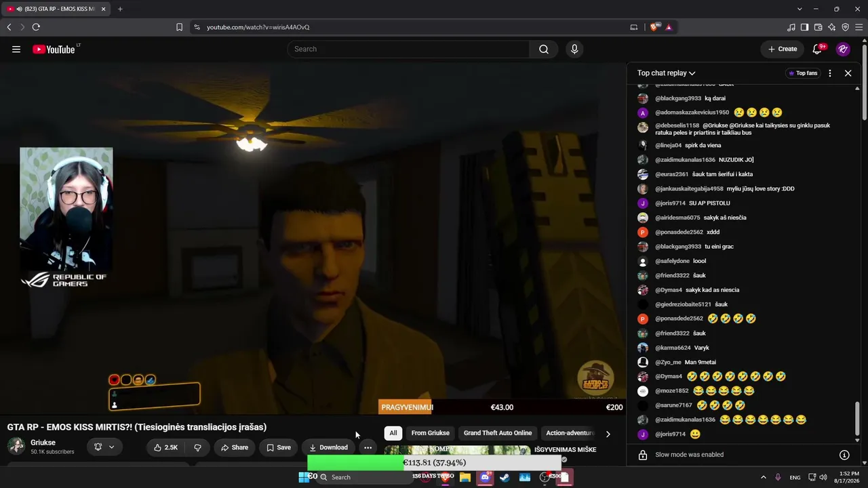Show more category chips with the arrow
The height and width of the screenshot is (488, 868).
click(x=608, y=434)
